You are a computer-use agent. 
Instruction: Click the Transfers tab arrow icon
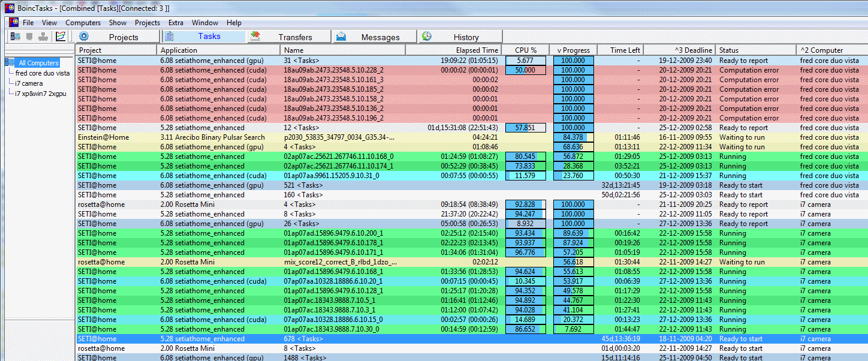point(255,37)
